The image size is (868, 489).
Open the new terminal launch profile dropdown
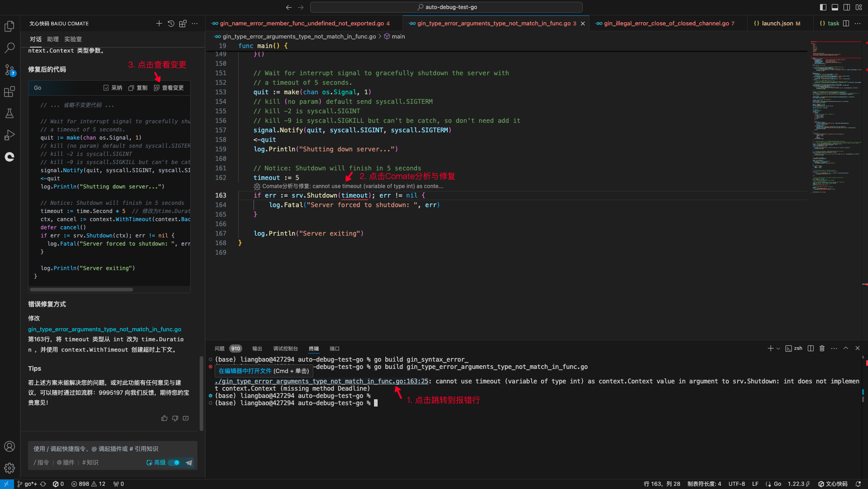[x=778, y=349]
